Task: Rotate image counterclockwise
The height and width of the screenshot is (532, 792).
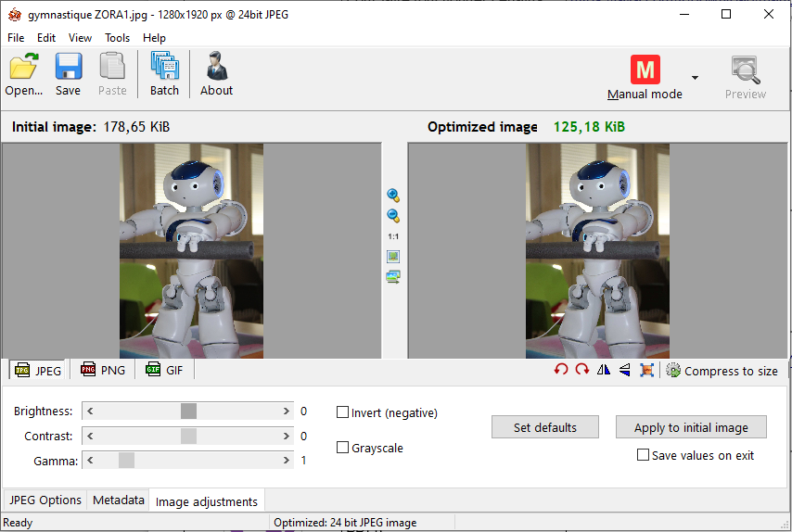Action: click(x=561, y=370)
